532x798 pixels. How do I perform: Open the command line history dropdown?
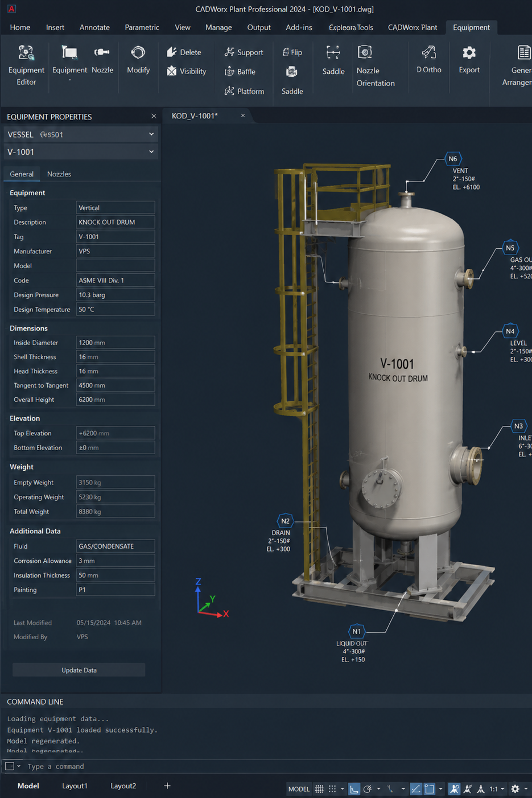pyautogui.click(x=19, y=766)
